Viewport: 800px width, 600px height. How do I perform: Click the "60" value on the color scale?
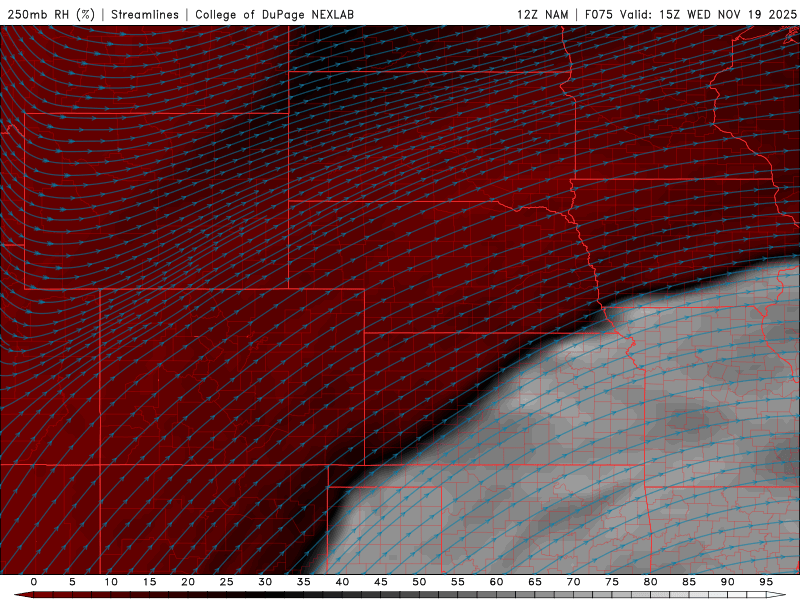click(x=496, y=582)
